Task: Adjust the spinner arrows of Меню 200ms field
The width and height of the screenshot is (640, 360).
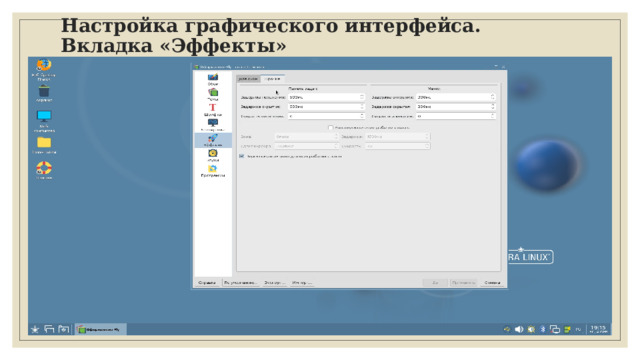Action: [x=493, y=98]
